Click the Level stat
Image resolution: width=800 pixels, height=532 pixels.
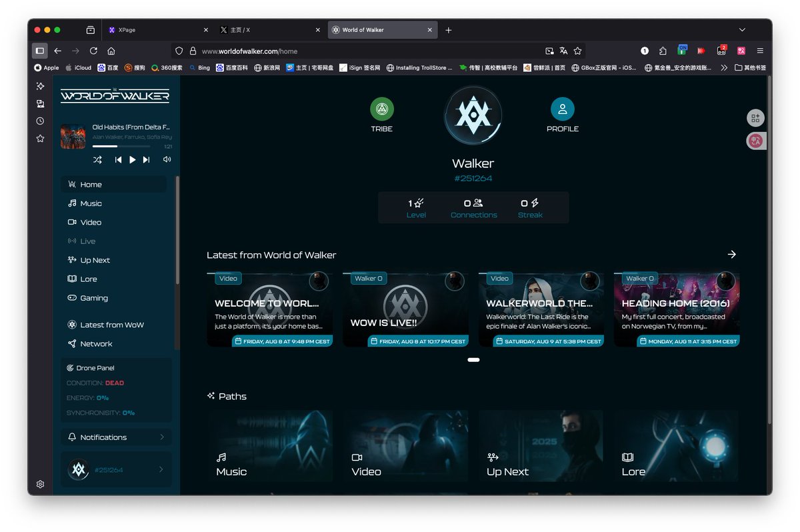(416, 208)
